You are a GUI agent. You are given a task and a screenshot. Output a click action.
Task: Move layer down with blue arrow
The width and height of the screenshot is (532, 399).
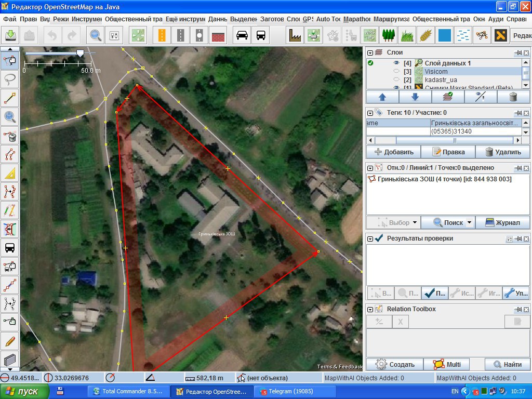[415, 97]
